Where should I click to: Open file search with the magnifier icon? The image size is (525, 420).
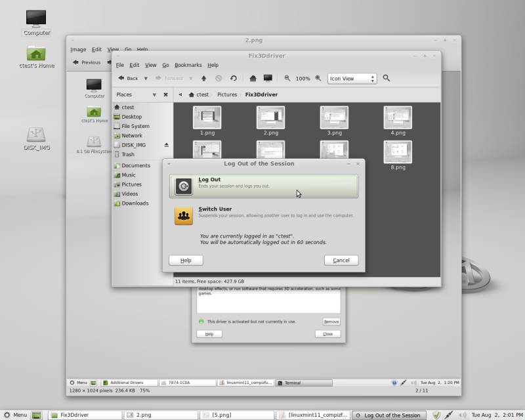tap(387, 78)
